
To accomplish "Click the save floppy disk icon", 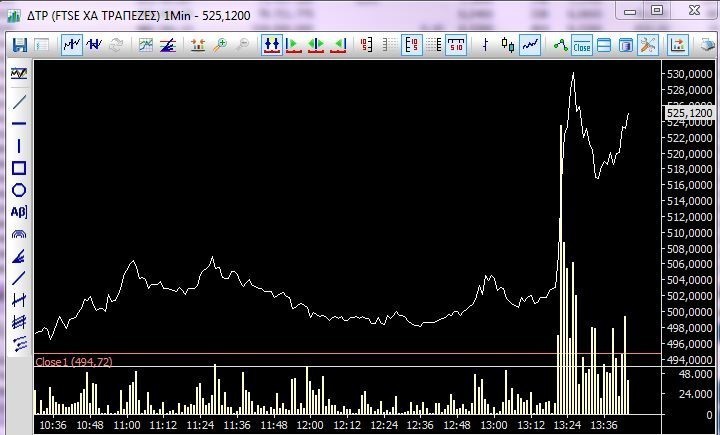I will coord(20,45).
